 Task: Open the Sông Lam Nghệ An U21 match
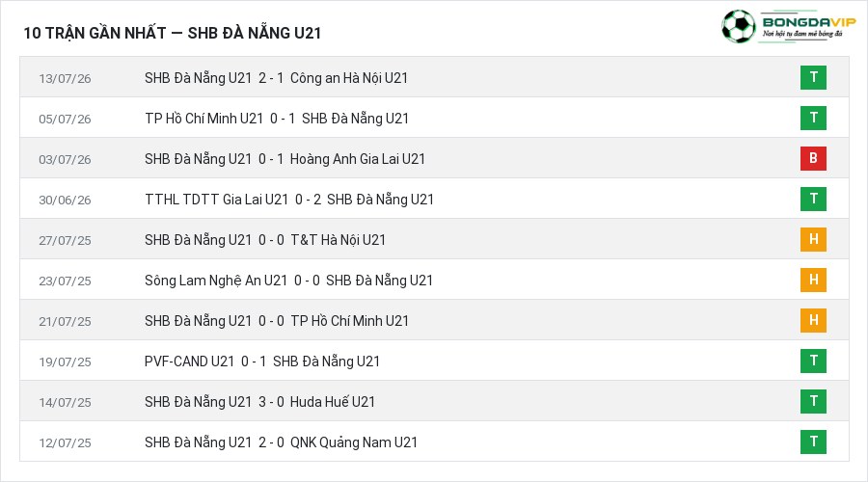coord(435,280)
